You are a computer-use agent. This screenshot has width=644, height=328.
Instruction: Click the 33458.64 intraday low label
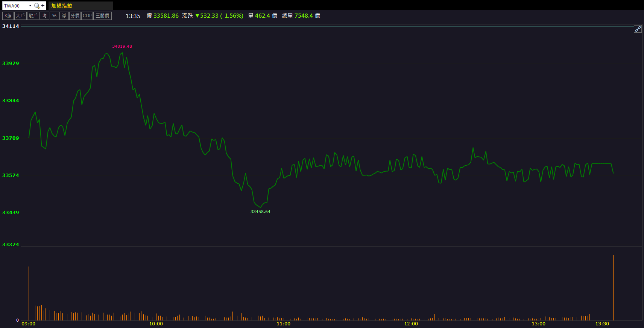260,212
